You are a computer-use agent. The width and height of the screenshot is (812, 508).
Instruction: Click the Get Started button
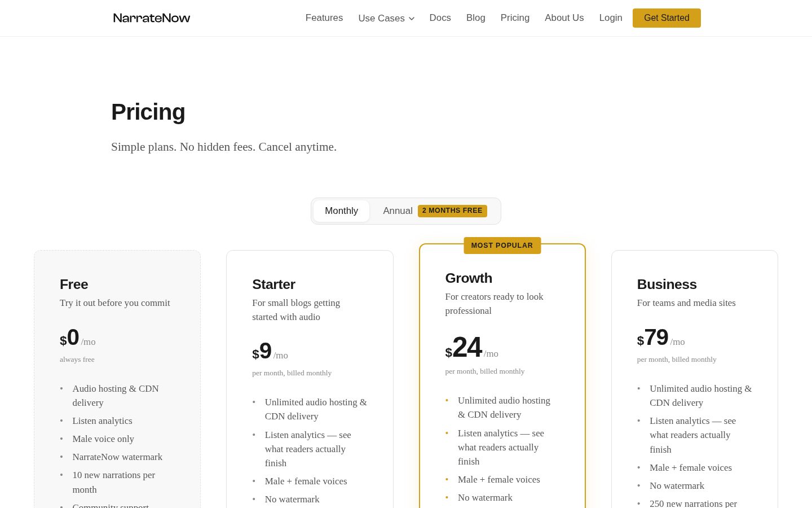pos(667,18)
